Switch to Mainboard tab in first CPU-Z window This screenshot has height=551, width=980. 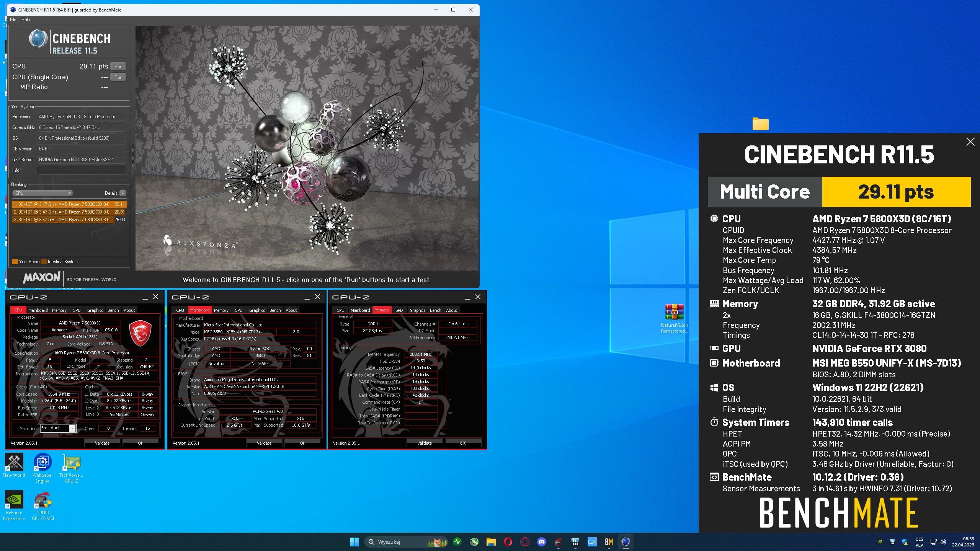38,310
